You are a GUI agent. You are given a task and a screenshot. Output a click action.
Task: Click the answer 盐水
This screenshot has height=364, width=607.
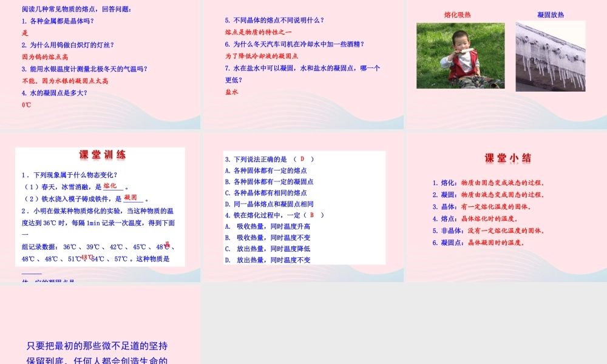231,92
